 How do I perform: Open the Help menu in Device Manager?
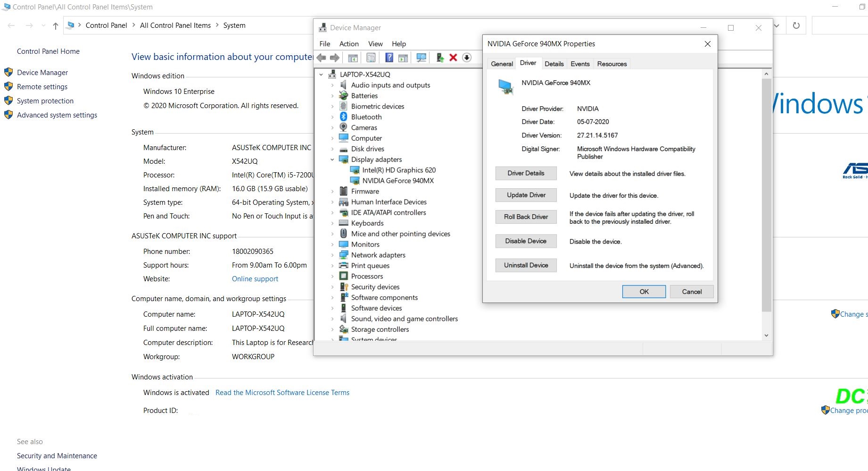pyautogui.click(x=398, y=44)
